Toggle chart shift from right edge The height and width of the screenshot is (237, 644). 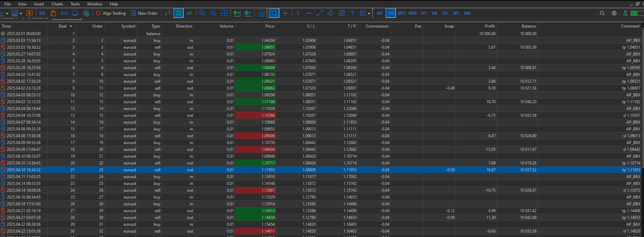248,13
